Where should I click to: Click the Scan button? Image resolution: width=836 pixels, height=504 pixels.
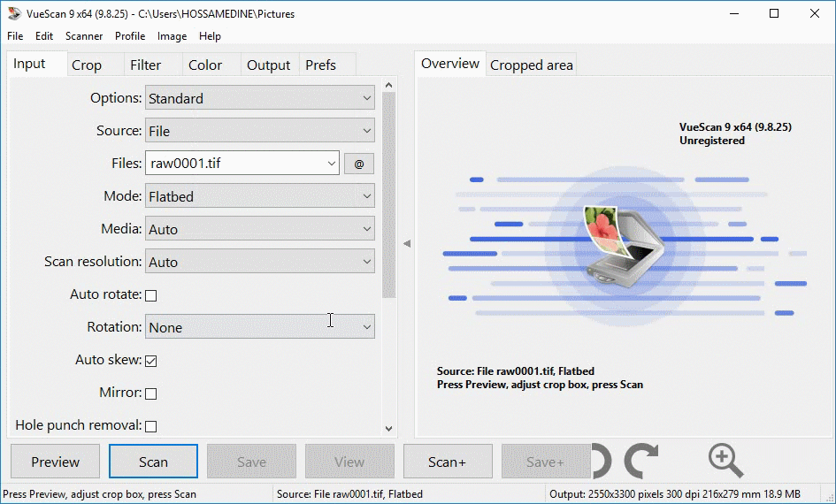coord(154,462)
